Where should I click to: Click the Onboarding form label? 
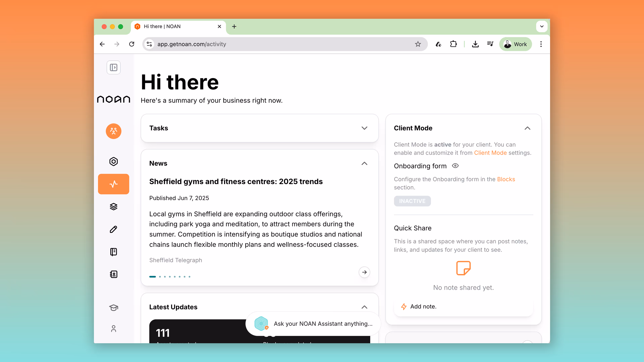coord(420,166)
